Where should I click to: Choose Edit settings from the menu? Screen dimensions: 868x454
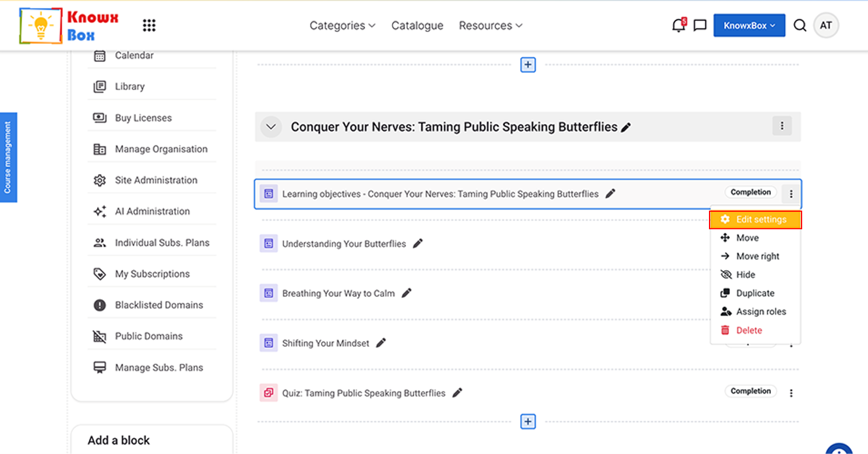pyautogui.click(x=755, y=219)
